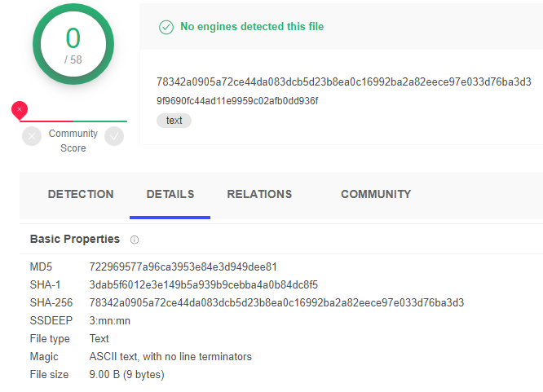Click the MD5 hash value

pyautogui.click(x=183, y=267)
